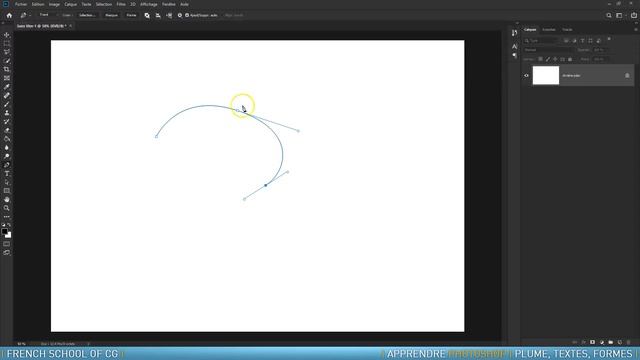Select the Lasso tool
Image resolution: width=640 pixels, height=360 pixels.
pos(7,52)
